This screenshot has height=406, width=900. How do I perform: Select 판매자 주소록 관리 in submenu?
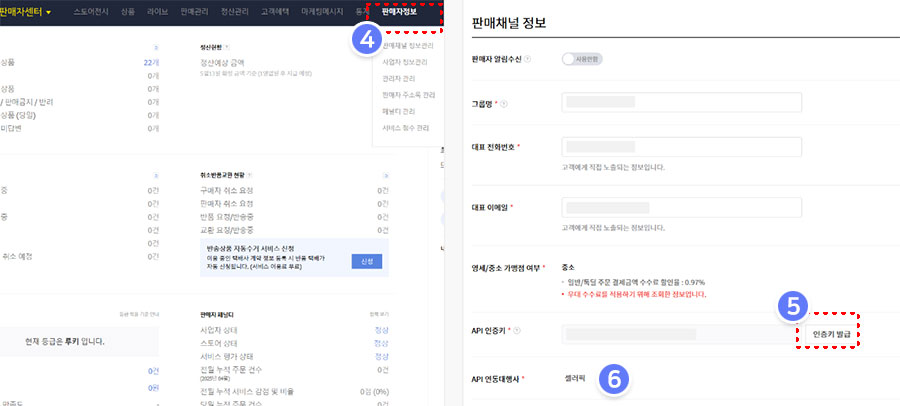409,94
